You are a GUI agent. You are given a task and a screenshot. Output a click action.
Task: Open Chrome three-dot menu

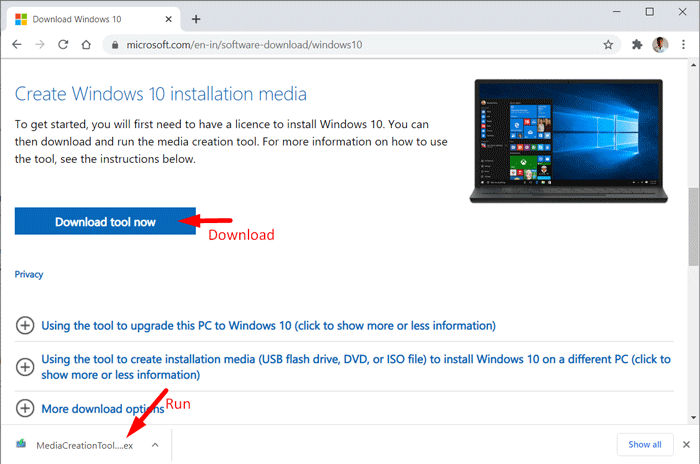683,45
